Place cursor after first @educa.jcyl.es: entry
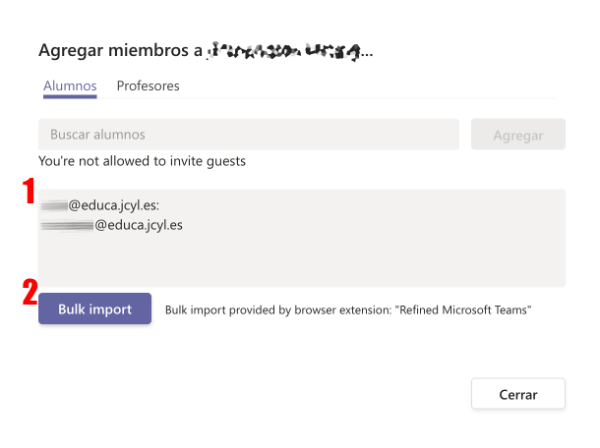 pos(160,205)
